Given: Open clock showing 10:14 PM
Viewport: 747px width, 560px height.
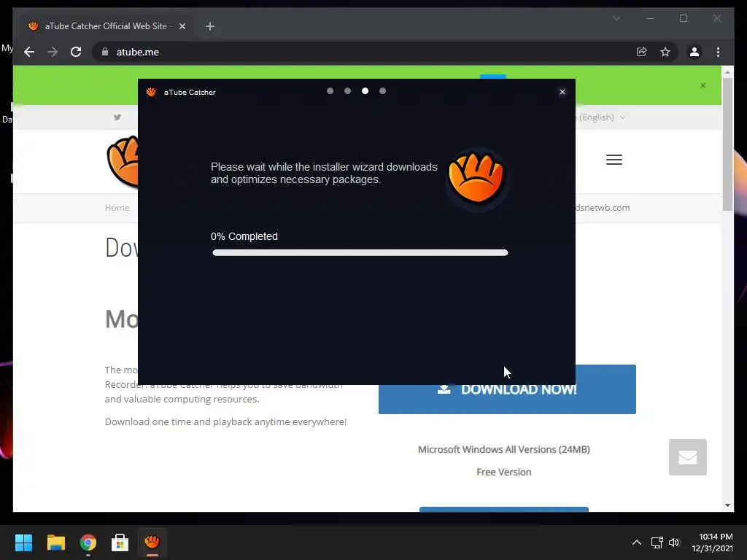Looking at the screenshot, I should (x=712, y=542).
